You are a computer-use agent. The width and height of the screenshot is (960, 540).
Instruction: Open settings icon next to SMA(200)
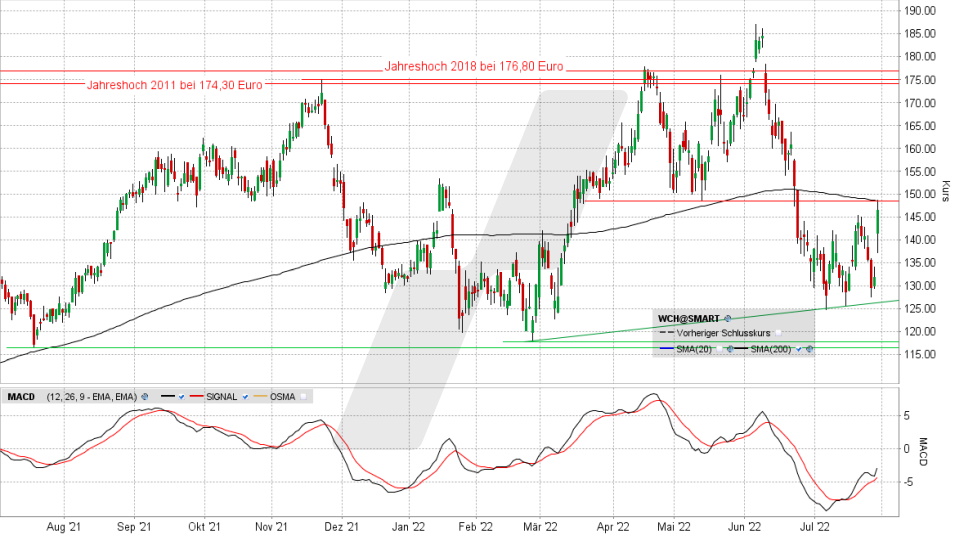pyautogui.click(x=809, y=349)
